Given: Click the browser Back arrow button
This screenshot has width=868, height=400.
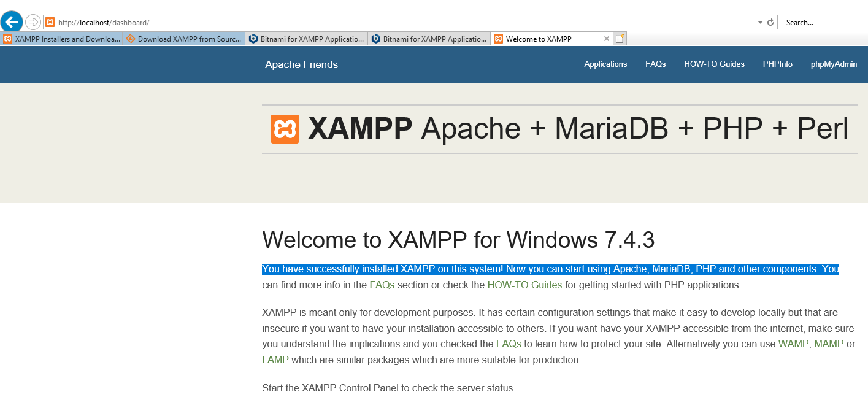Looking at the screenshot, I should (12, 22).
